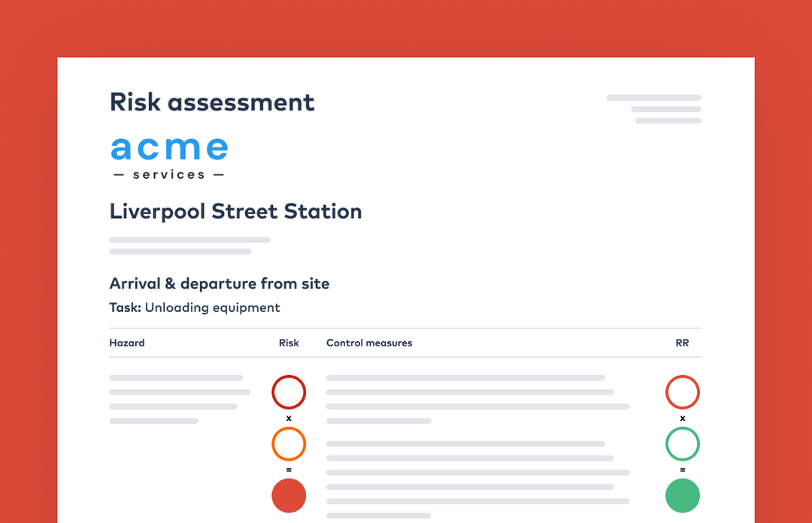Click the equals symbol in the Risk column
812x523 pixels.
[x=289, y=470]
